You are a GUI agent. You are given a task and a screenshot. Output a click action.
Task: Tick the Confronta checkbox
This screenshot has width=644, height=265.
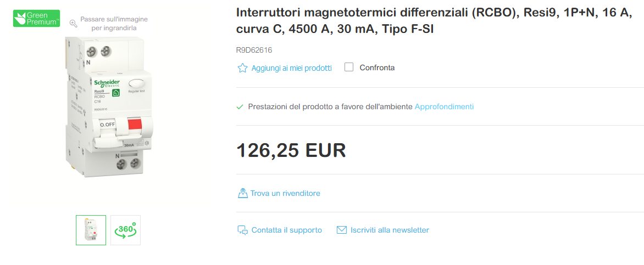coord(349,67)
